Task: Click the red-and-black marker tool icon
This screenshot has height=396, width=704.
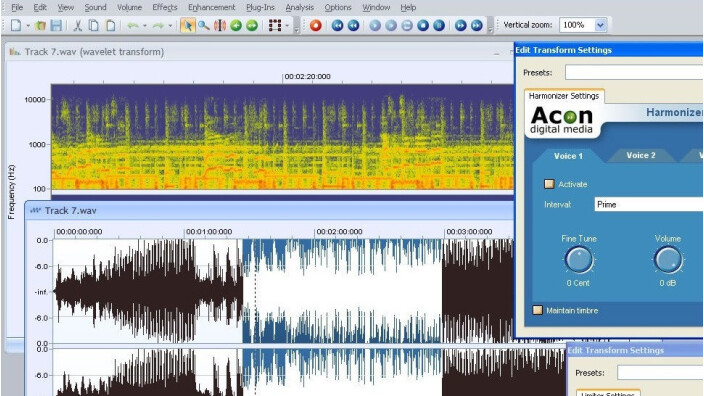Action: click(220, 26)
